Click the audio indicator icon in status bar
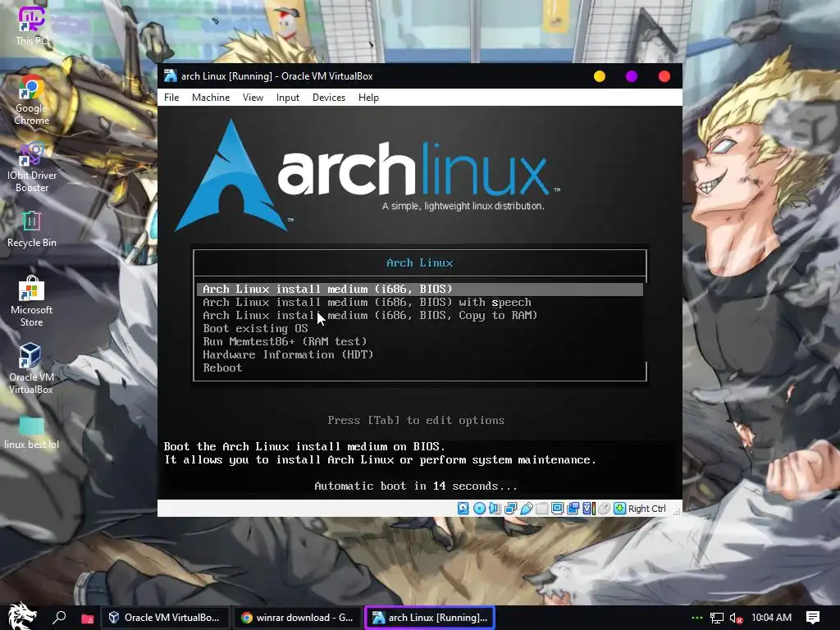This screenshot has width=840, height=630. click(x=495, y=509)
